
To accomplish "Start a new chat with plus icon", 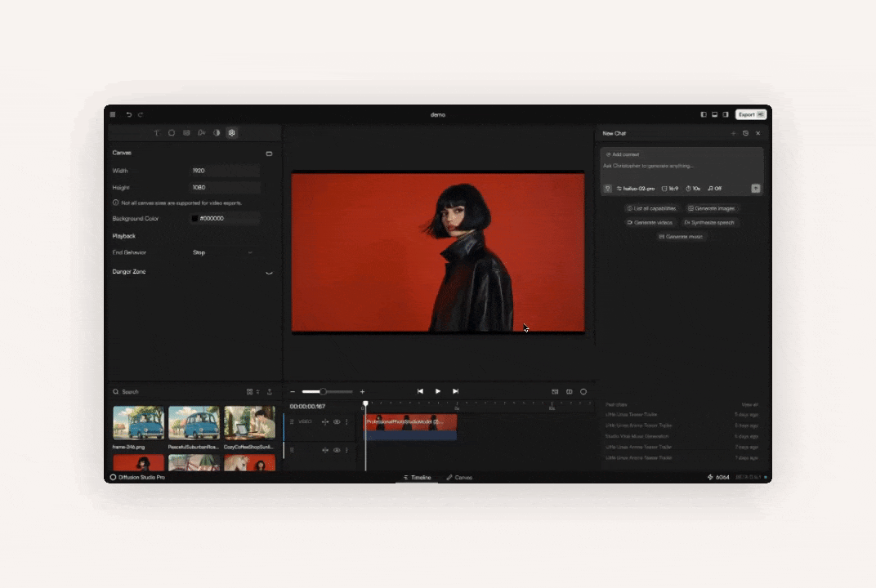I will (x=734, y=133).
